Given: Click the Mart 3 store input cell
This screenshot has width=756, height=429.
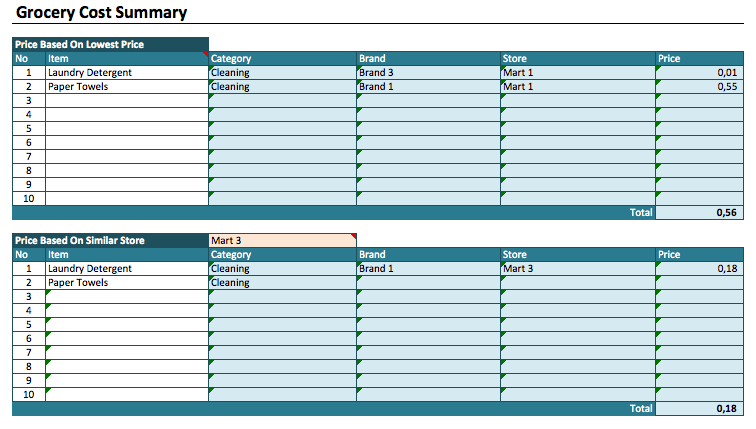Looking at the screenshot, I should pyautogui.click(x=283, y=241).
